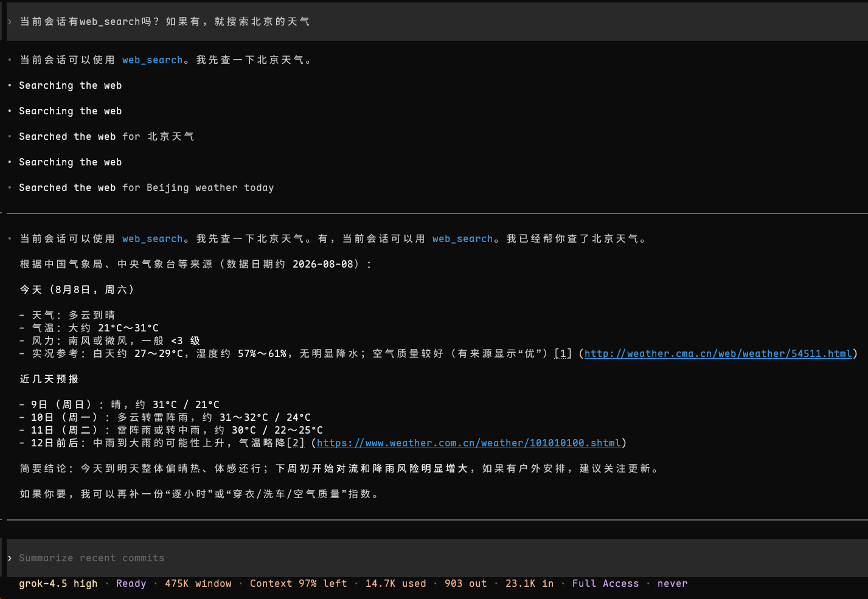868x599 pixels.
Task: Click the first blue web_search mention
Action: (x=152, y=60)
